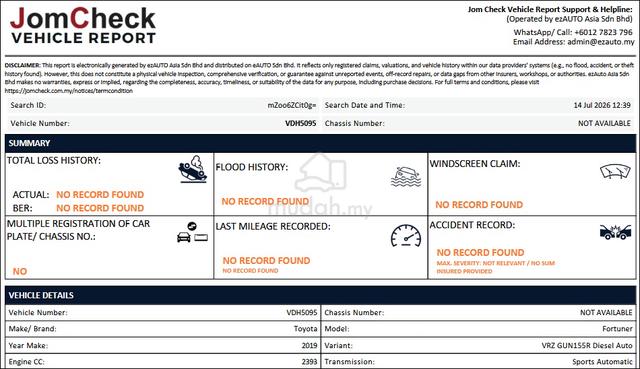640x369 pixels.
Task: Click the Search Date and Time value
Action: (602, 105)
